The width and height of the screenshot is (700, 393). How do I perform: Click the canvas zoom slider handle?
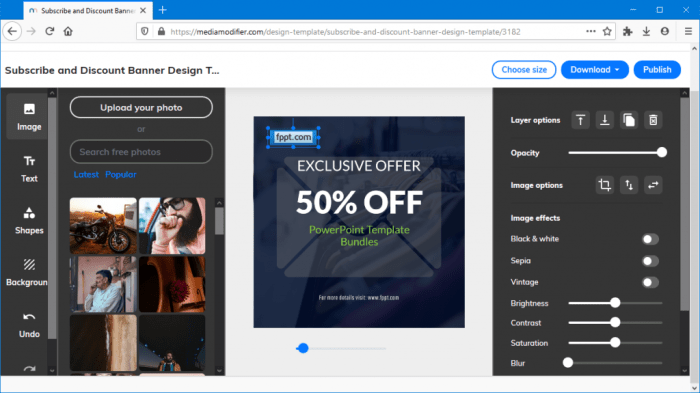303,348
